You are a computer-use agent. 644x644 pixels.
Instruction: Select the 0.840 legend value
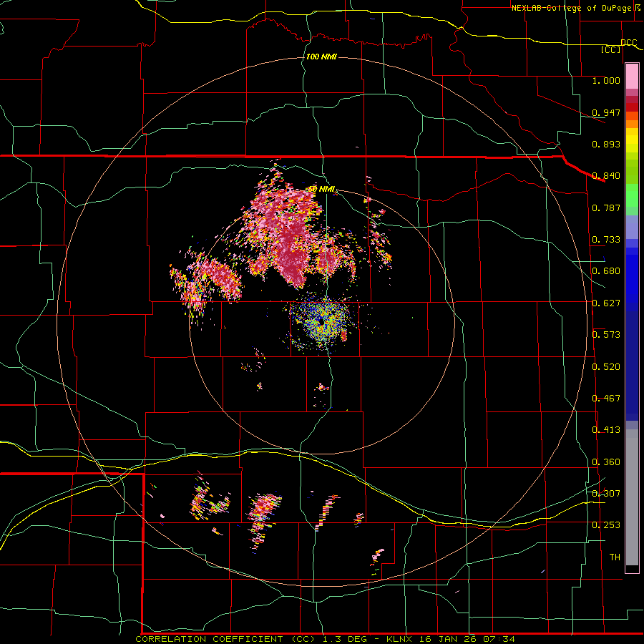606,176
